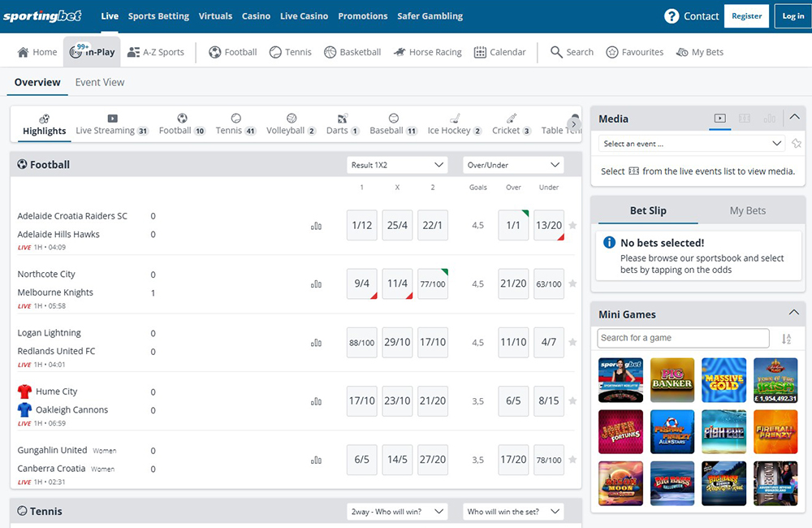Pick Over 6/5 for Hume City match
The image size is (812, 528).
pos(513,400)
